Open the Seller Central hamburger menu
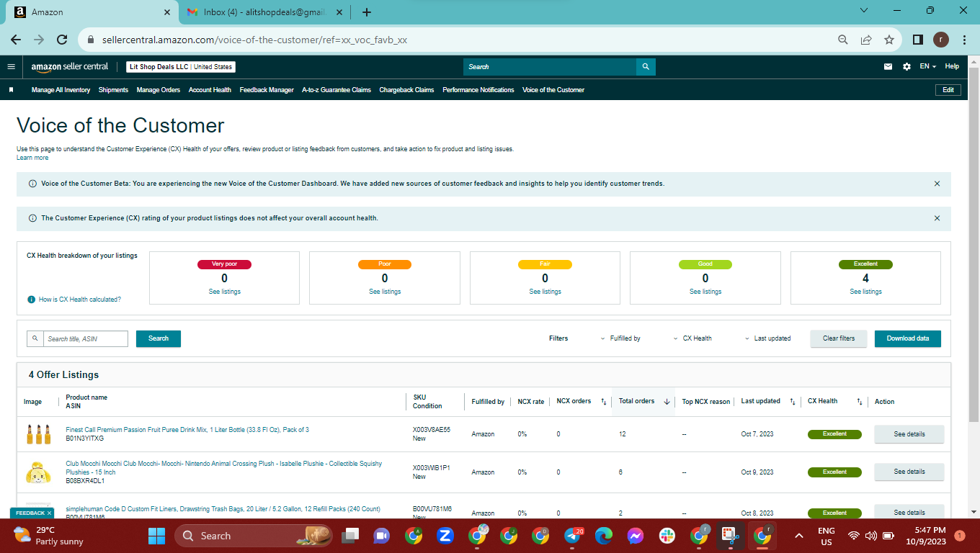 [x=11, y=67]
